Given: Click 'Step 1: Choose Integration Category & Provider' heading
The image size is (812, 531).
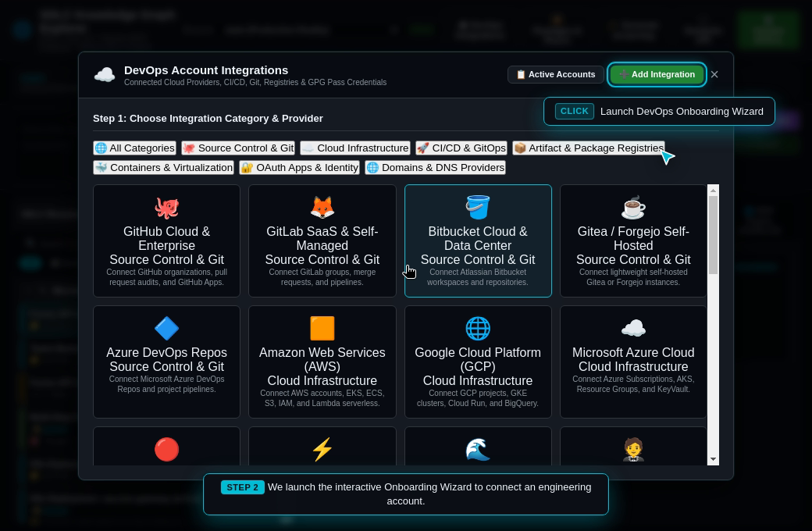Looking at the screenshot, I should coord(208,119).
